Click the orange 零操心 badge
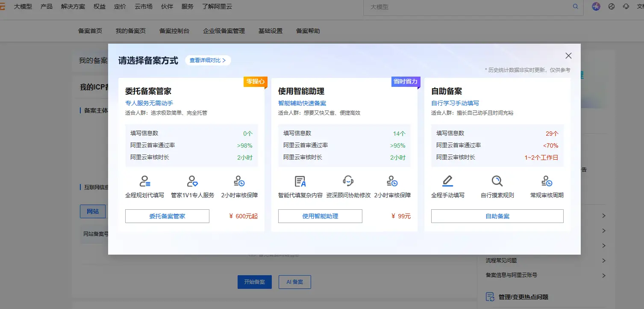The width and height of the screenshot is (644, 309). click(x=255, y=81)
